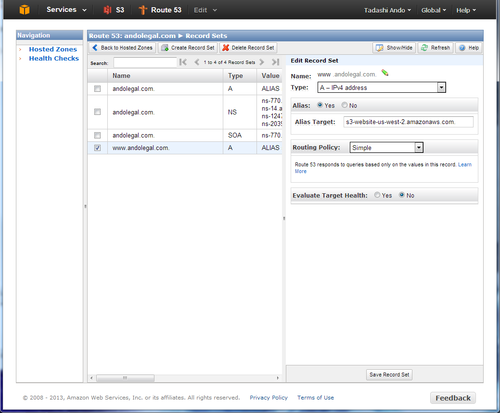Go to next page of record sets
This screenshot has width=500, height=413.
click(x=262, y=62)
